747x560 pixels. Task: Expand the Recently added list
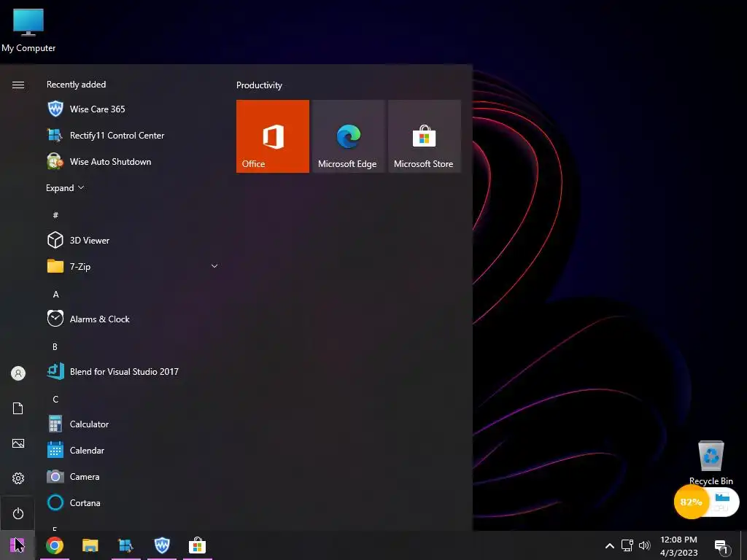point(65,187)
